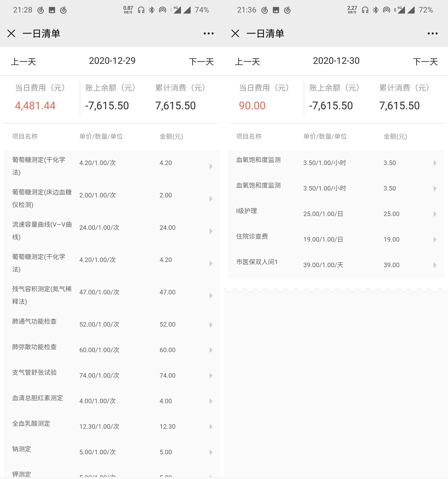Go to the next day from 2020-12-29
This screenshot has width=448, height=479.
pyautogui.click(x=201, y=62)
